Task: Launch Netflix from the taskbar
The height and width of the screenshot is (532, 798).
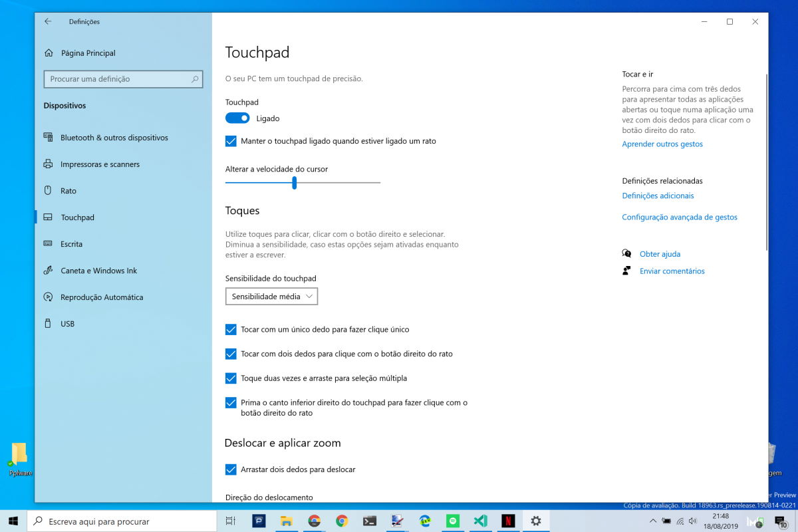Action: point(509,521)
